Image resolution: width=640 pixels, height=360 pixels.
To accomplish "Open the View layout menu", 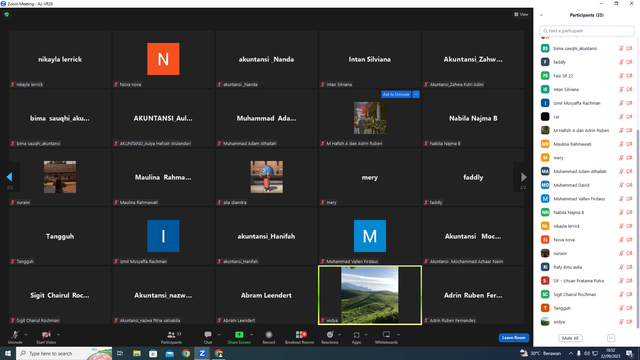I will 521,14.
